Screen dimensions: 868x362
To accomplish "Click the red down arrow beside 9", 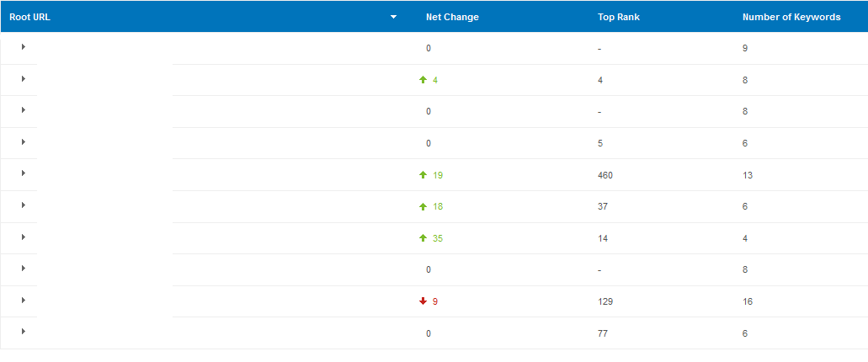I will tap(423, 301).
